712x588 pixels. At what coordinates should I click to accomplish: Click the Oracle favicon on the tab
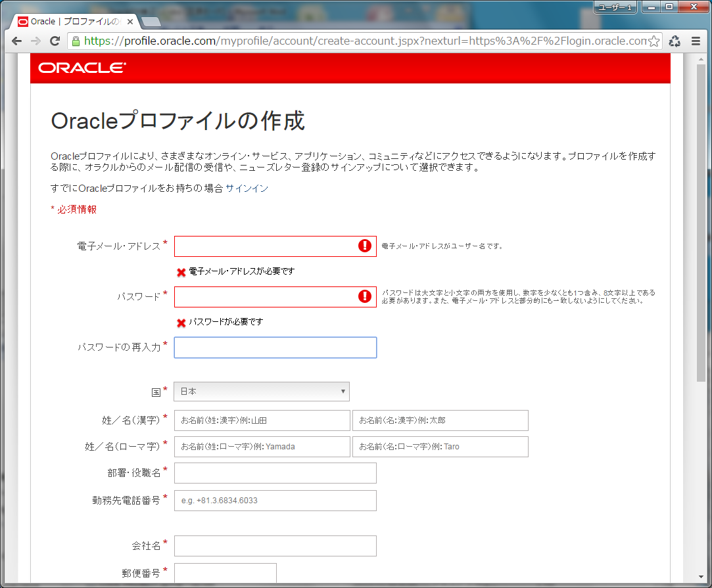tap(23, 22)
